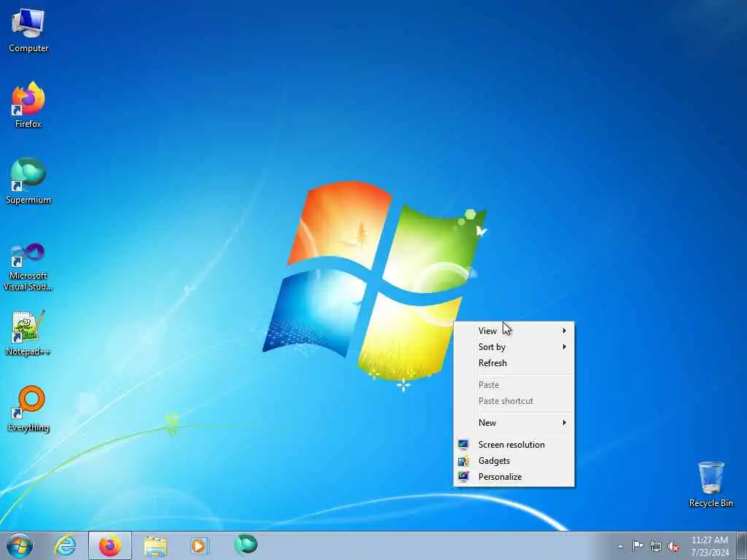Choose Refresh from the context menu
This screenshot has height=560, width=747.
pos(514,363)
